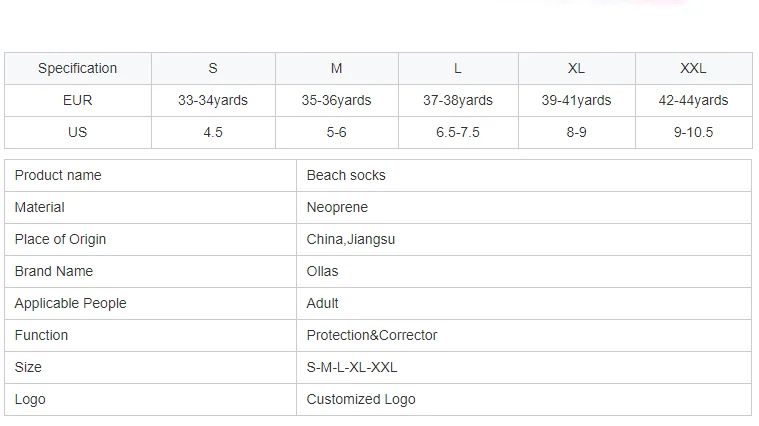Click the XXL size column header
759x426 pixels.
tap(693, 68)
